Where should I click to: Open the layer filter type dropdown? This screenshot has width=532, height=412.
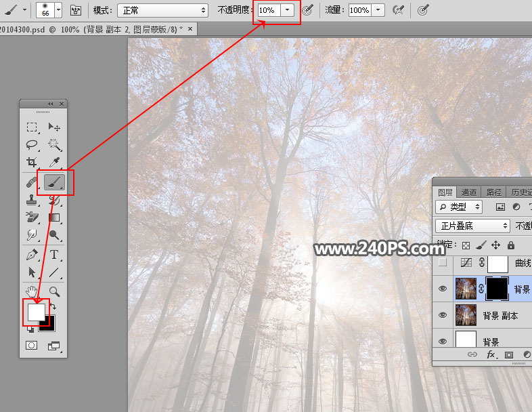(x=459, y=207)
